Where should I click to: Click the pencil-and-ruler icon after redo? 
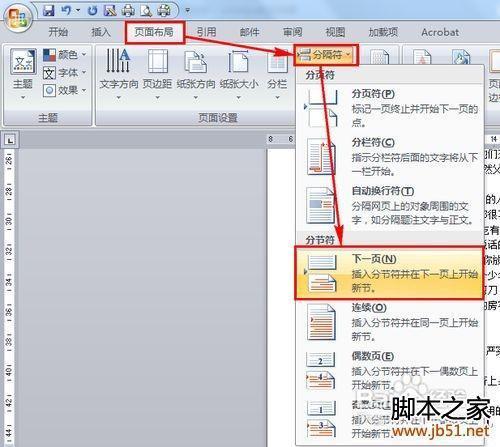110,11
